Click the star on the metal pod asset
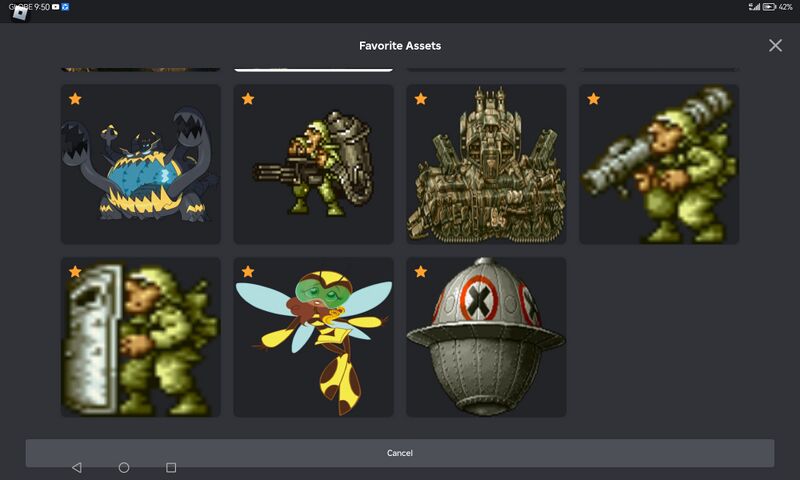Viewport: 800px width, 480px height. [x=421, y=272]
